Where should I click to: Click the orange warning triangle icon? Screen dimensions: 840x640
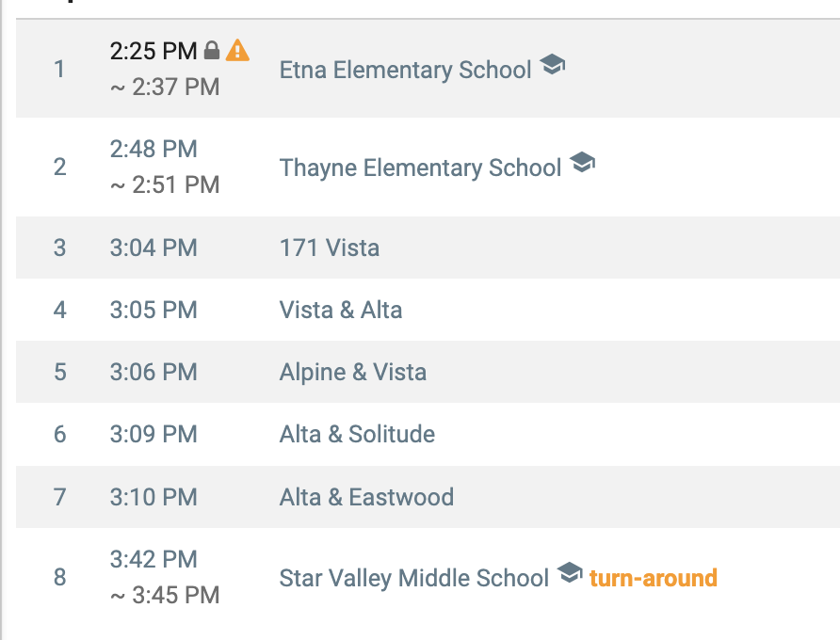point(237,50)
